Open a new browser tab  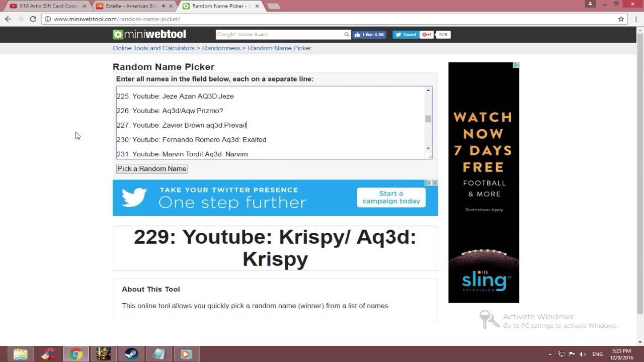273,6
